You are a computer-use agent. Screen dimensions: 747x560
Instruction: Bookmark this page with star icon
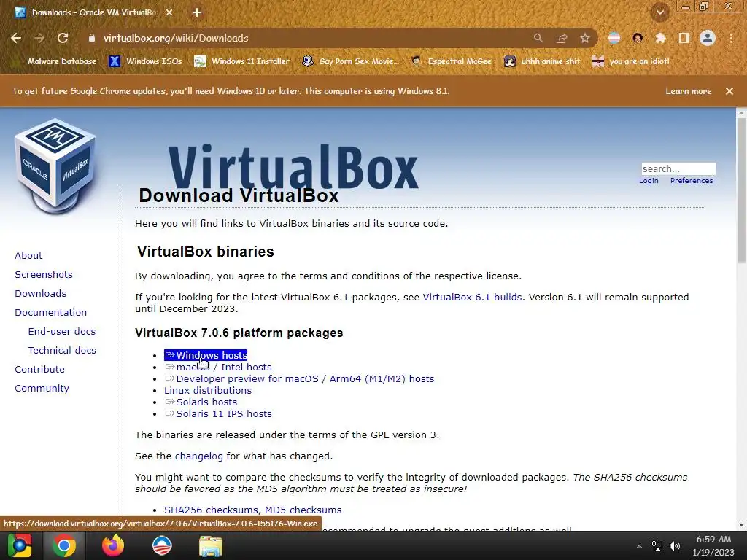tap(585, 38)
